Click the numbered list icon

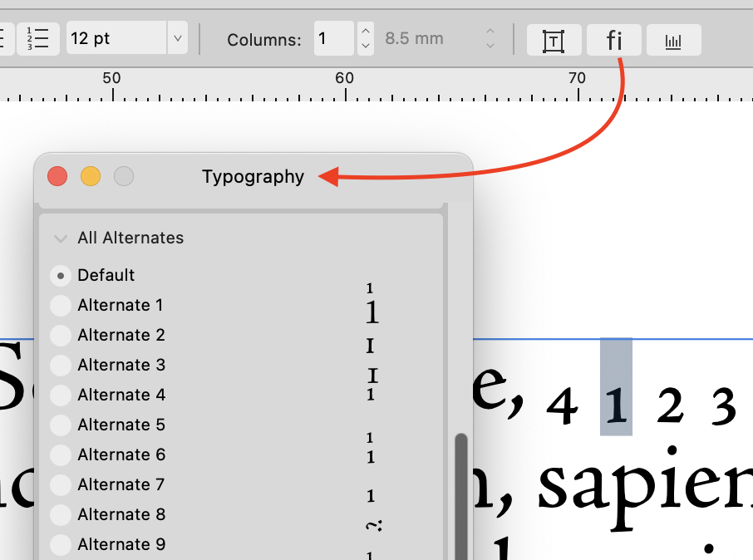(x=38, y=37)
